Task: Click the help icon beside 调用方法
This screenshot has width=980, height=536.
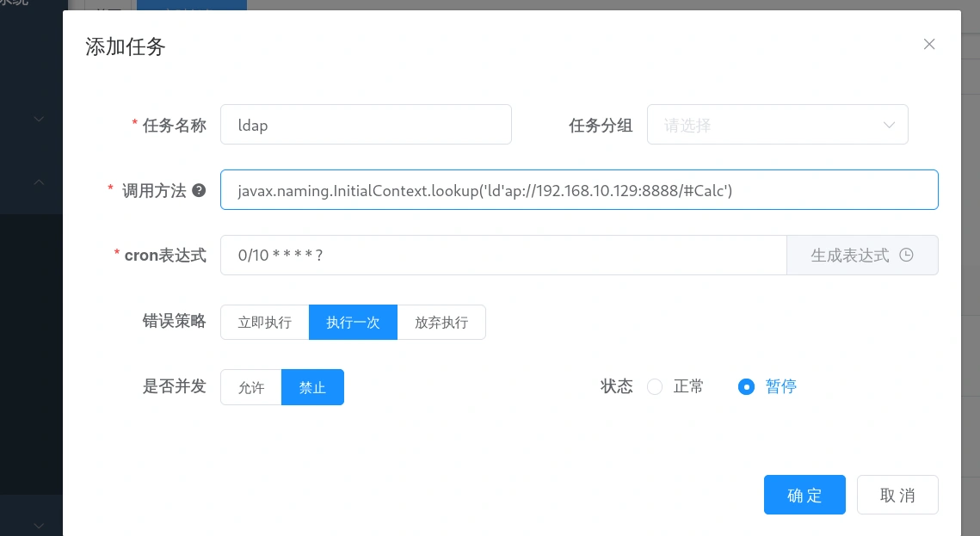Action: 199,191
